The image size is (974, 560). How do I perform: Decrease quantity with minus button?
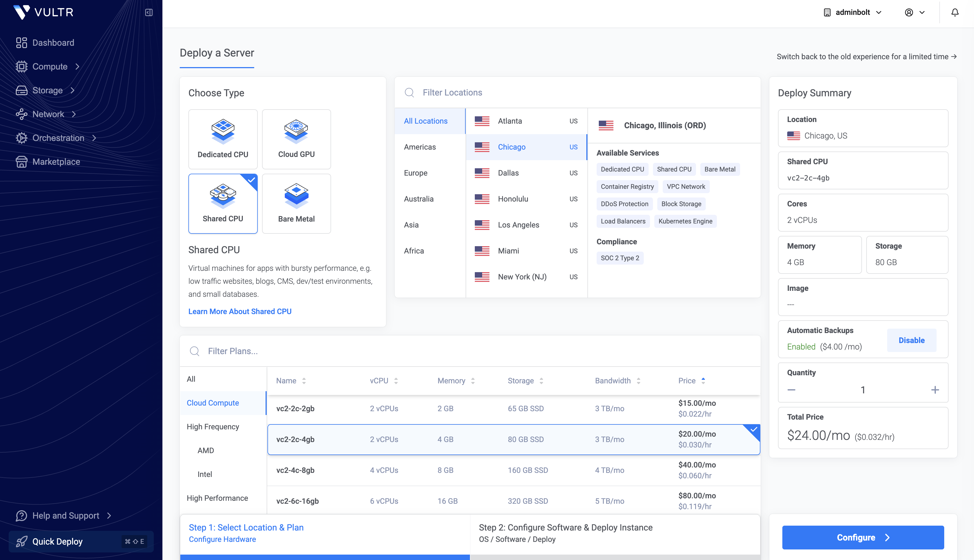coord(791,390)
